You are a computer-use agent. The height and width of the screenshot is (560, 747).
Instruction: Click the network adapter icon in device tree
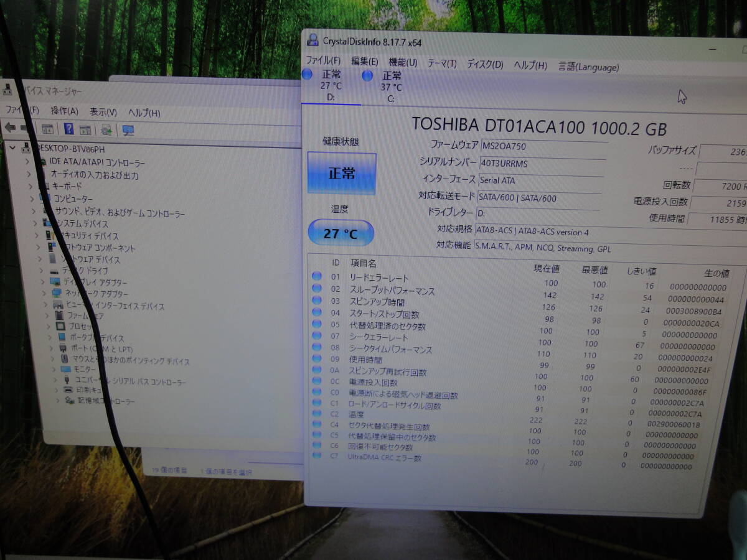point(57,292)
